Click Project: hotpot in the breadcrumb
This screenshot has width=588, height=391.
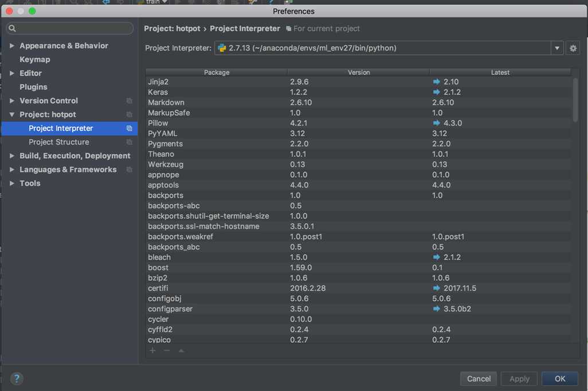pos(172,29)
